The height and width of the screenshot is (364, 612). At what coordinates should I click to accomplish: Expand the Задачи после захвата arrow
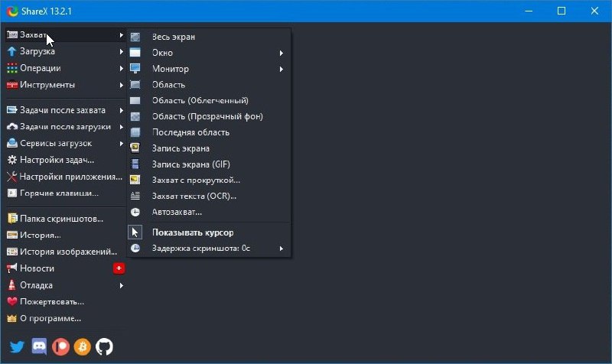pyautogui.click(x=122, y=110)
